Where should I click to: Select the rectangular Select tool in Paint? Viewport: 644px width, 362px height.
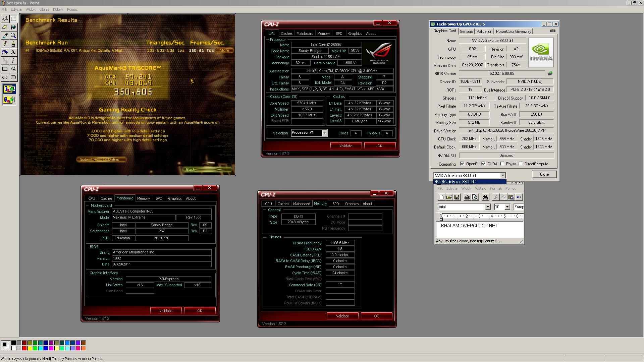point(13,19)
